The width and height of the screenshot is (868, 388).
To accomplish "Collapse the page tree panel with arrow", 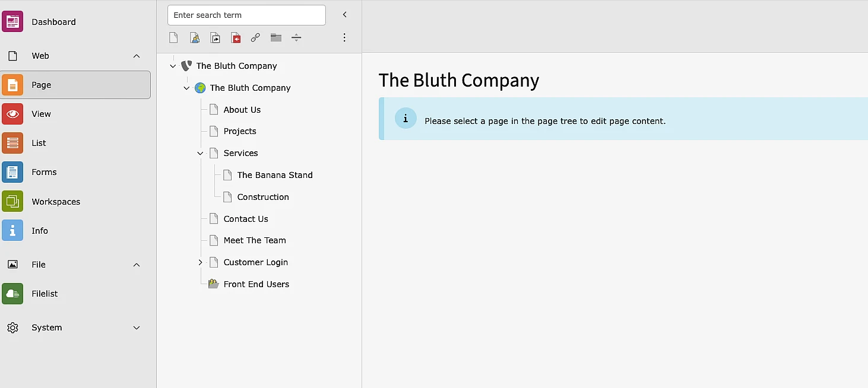I will pos(344,15).
